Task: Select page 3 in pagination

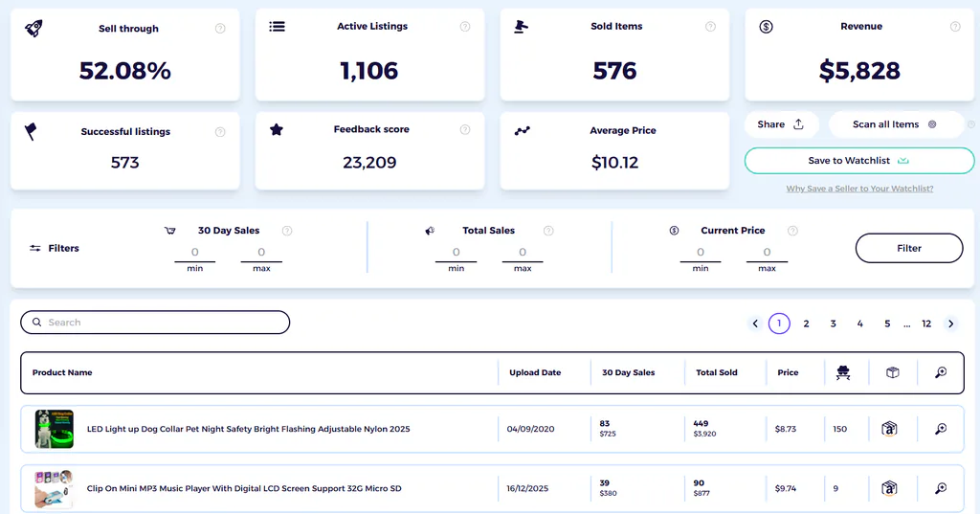Action: [x=834, y=324]
